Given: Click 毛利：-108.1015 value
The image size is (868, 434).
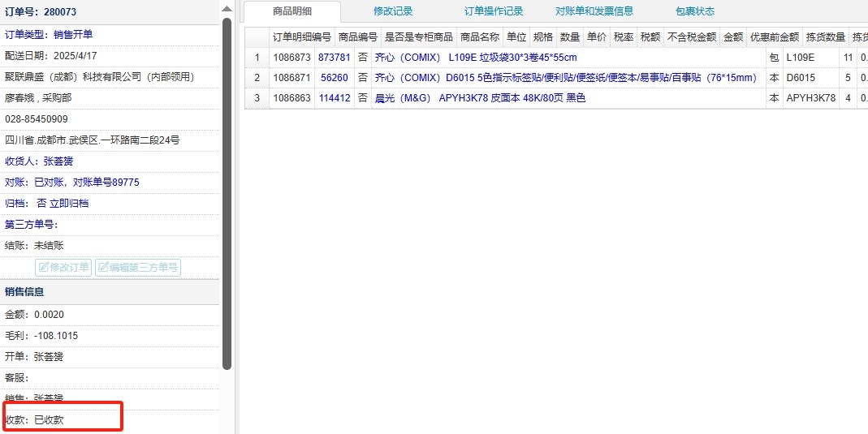Looking at the screenshot, I should coord(41,336).
